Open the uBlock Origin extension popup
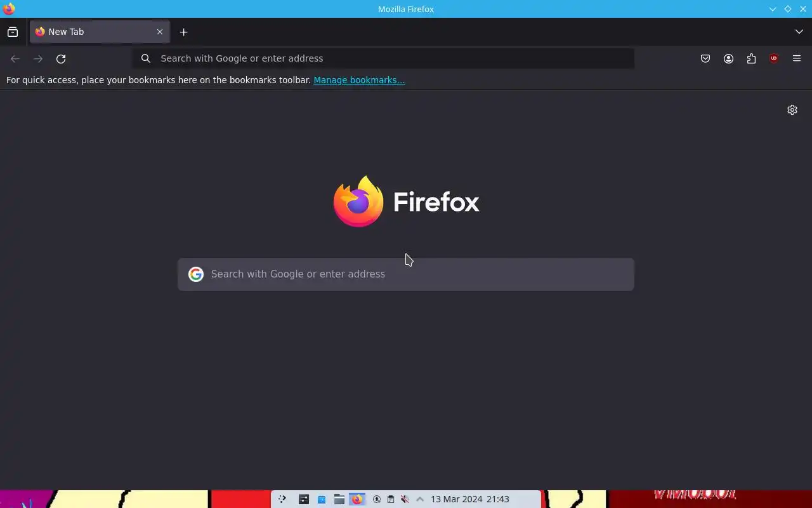The image size is (812, 508). 774,58
